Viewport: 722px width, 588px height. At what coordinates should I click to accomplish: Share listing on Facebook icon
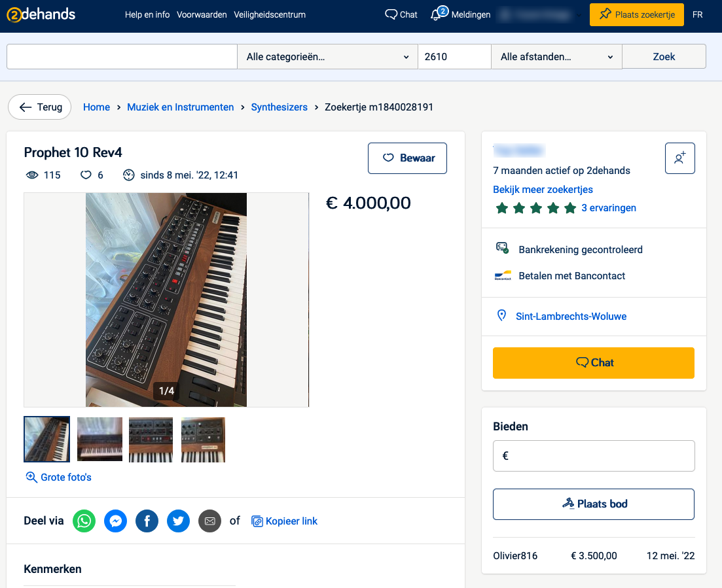point(147,521)
